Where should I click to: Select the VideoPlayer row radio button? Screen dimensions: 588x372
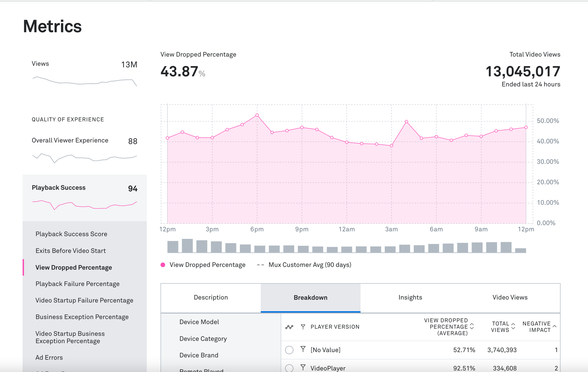click(289, 368)
